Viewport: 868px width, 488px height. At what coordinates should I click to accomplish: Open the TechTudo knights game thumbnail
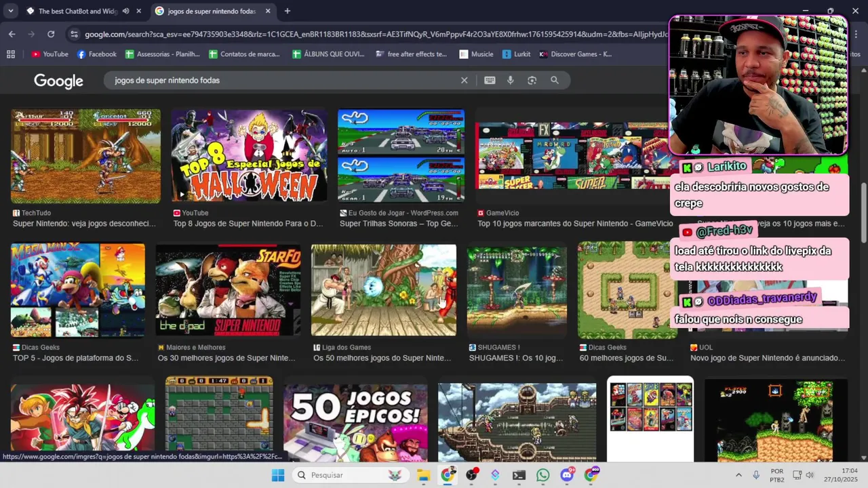[x=85, y=156]
